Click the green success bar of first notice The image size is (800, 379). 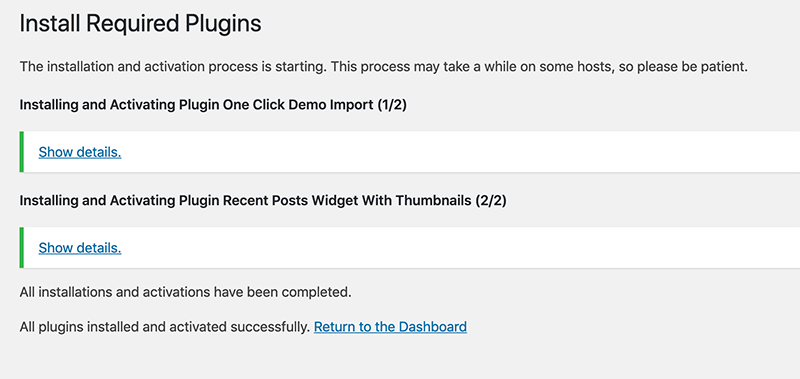click(21, 152)
